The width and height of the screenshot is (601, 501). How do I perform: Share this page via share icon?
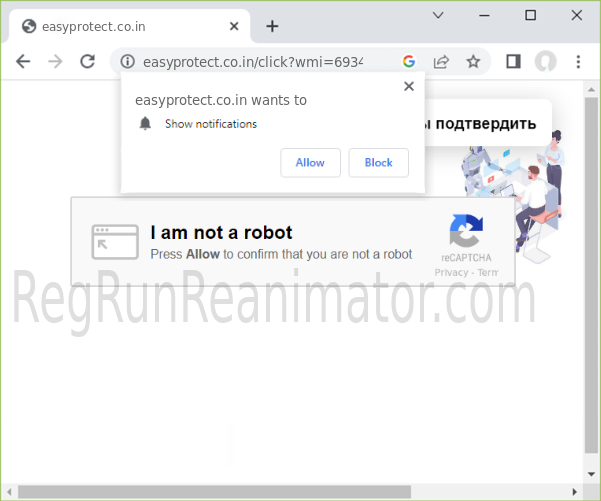click(441, 61)
